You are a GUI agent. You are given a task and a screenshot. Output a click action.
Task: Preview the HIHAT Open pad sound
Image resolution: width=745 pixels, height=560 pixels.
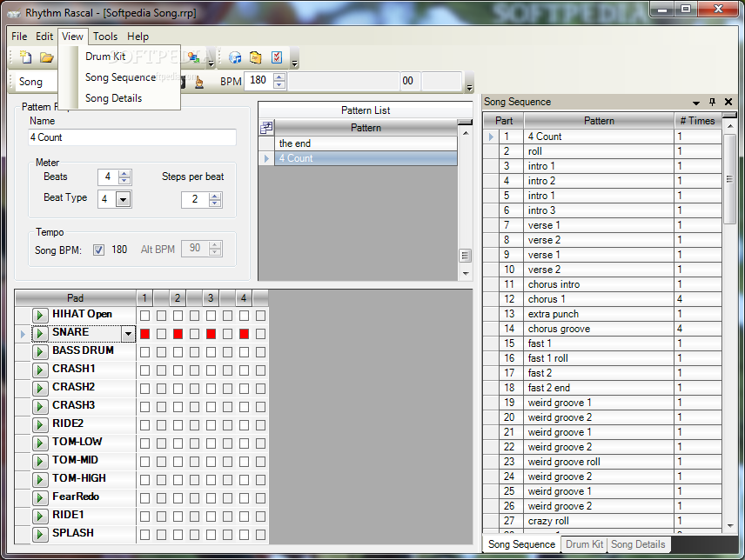pos(40,315)
